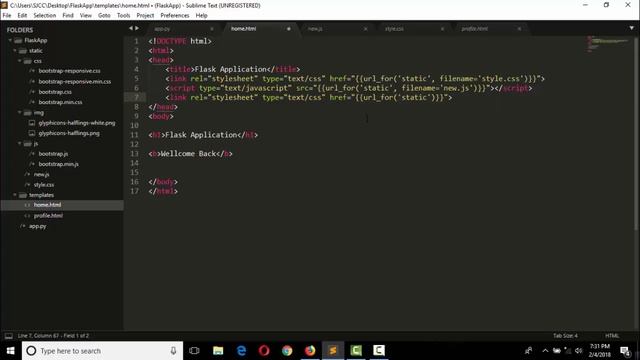Image resolution: width=640 pixels, height=360 pixels.
Task: Collapse the css folder
Action: pos(20,61)
